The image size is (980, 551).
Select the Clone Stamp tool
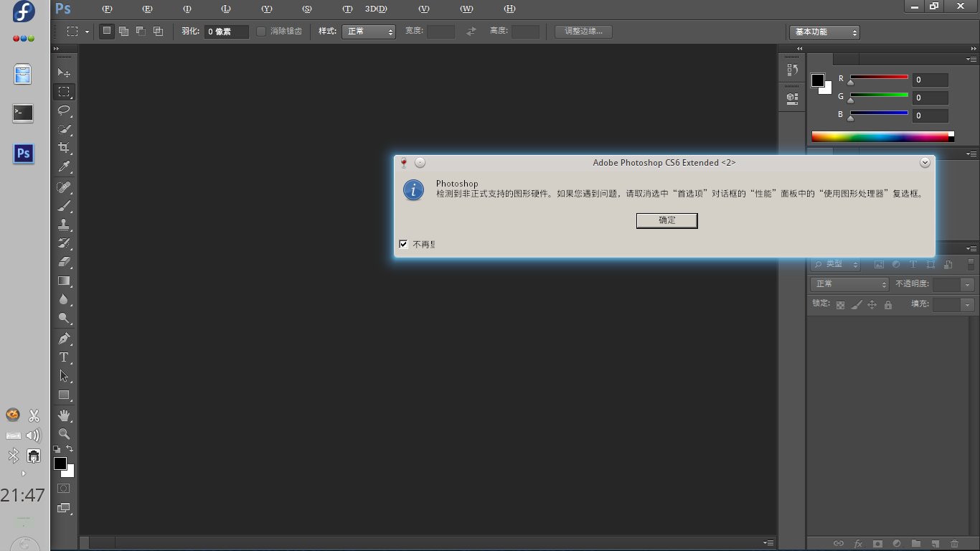click(x=64, y=225)
